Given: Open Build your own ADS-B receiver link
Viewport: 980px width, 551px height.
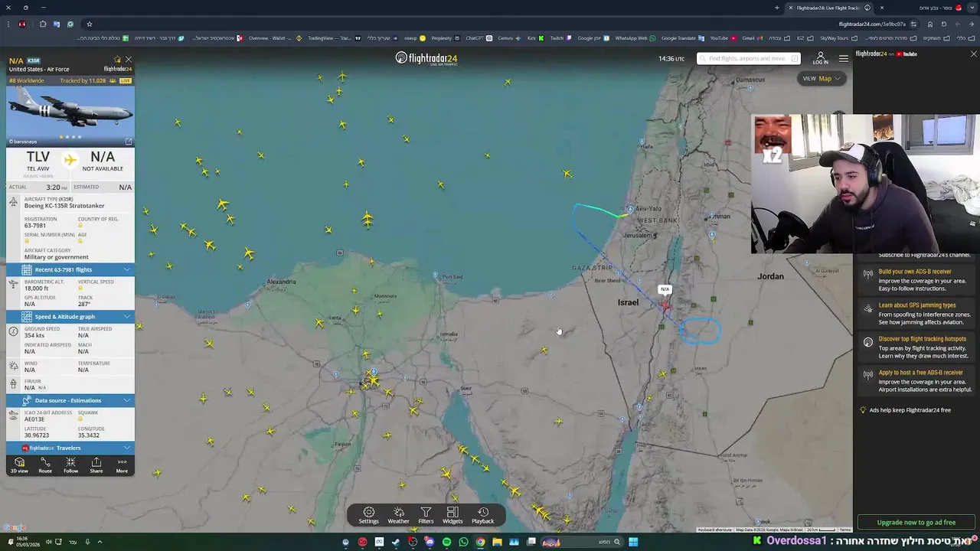Looking at the screenshot, I should point(915,271).
